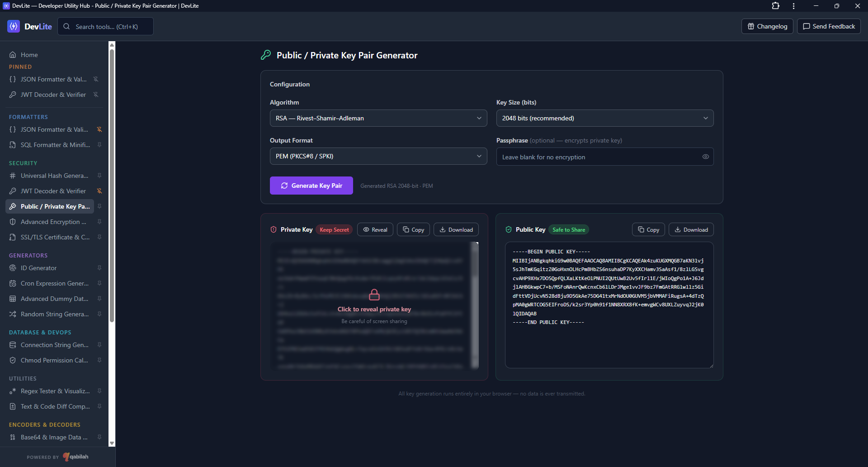Open the Key Size dropdown
868x467 pixels.
(605, 118)
